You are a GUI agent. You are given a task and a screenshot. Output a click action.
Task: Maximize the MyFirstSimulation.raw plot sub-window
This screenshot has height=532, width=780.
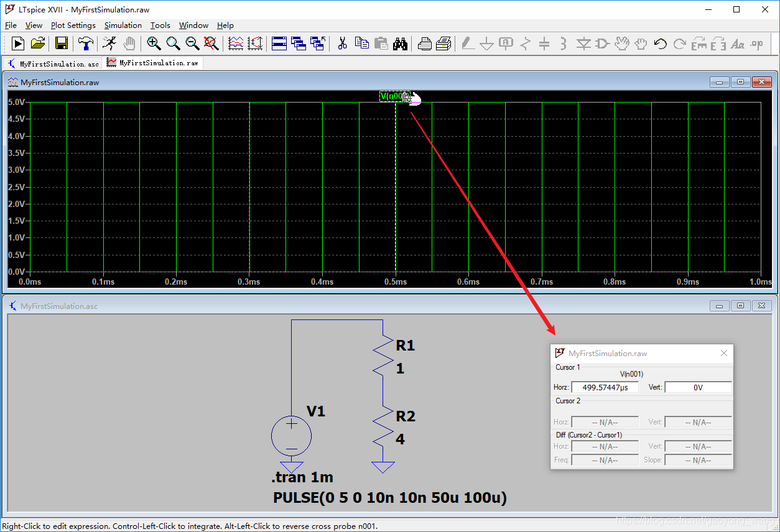pos(740,82)
